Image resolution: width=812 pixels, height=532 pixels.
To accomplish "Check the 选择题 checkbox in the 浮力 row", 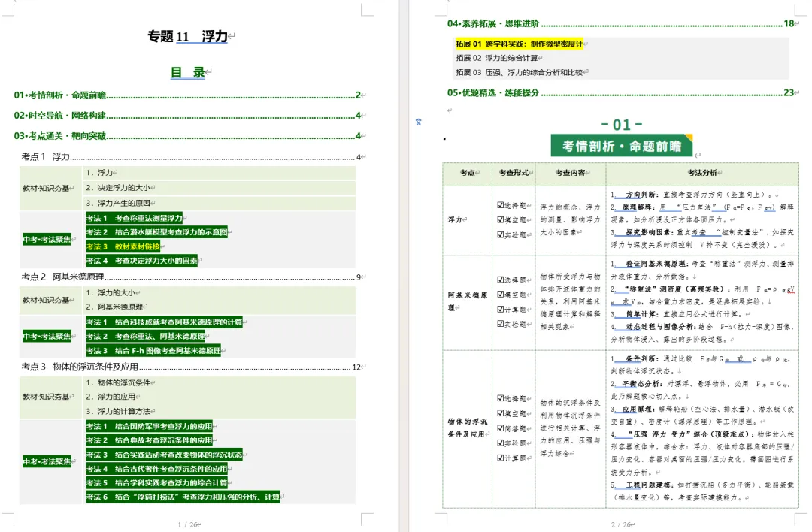I will tap(499, 204).
